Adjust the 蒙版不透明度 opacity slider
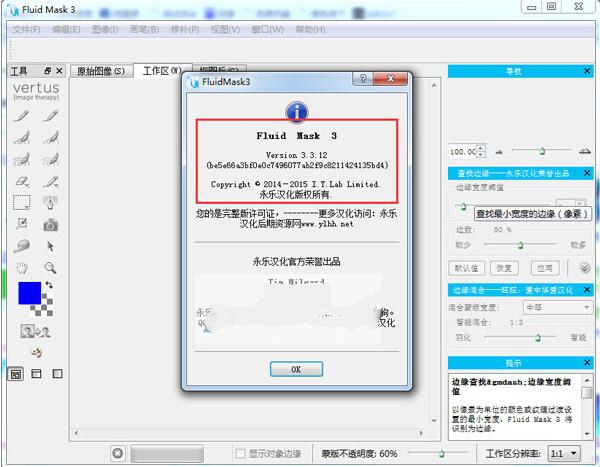Image resolution: width=600 pixels, height=467 pixels. (441, 454)
